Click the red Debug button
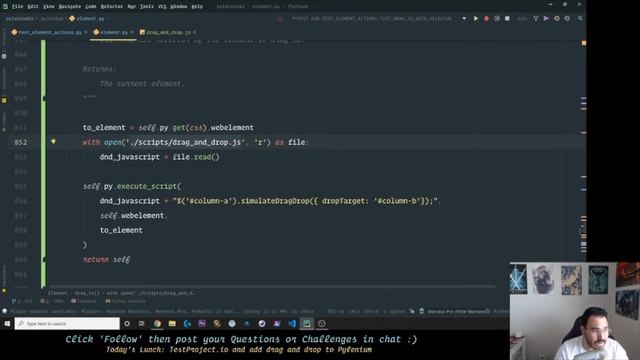This screenshot has width=640, height=360. pyautogui.click(x=486, y=18)
